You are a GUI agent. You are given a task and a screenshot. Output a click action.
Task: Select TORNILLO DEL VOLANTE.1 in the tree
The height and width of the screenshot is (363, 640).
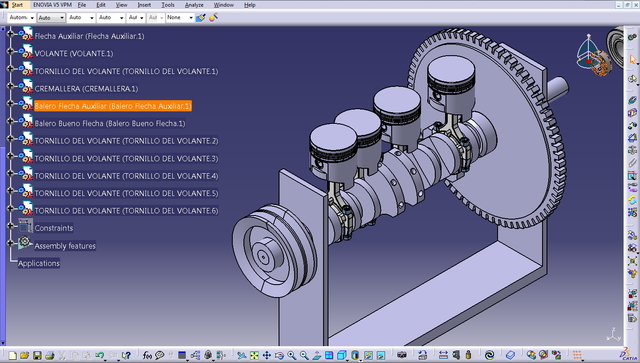[126, 71]
